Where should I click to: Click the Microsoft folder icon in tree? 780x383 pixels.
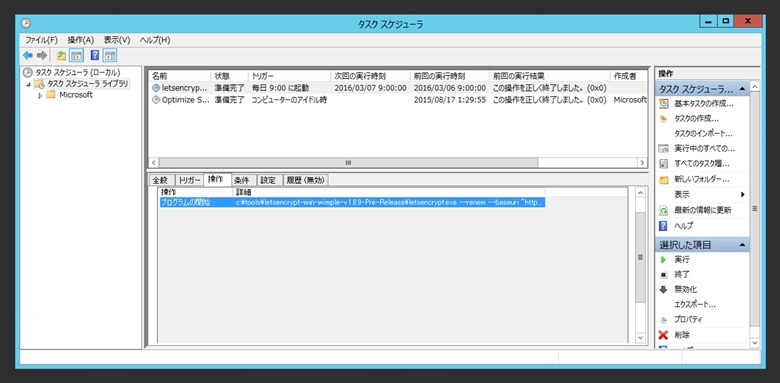pos(51,95)
